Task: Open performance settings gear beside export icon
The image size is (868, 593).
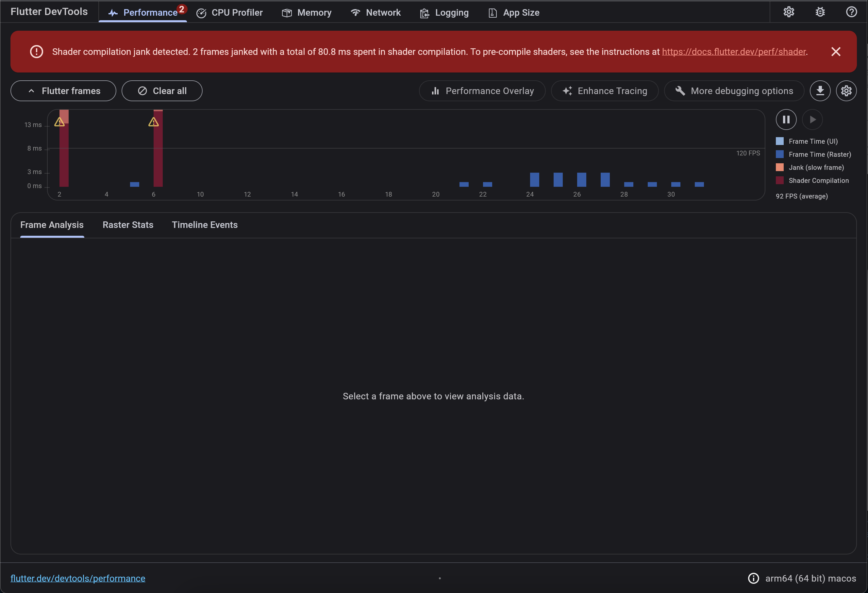Action: point(846,91)
